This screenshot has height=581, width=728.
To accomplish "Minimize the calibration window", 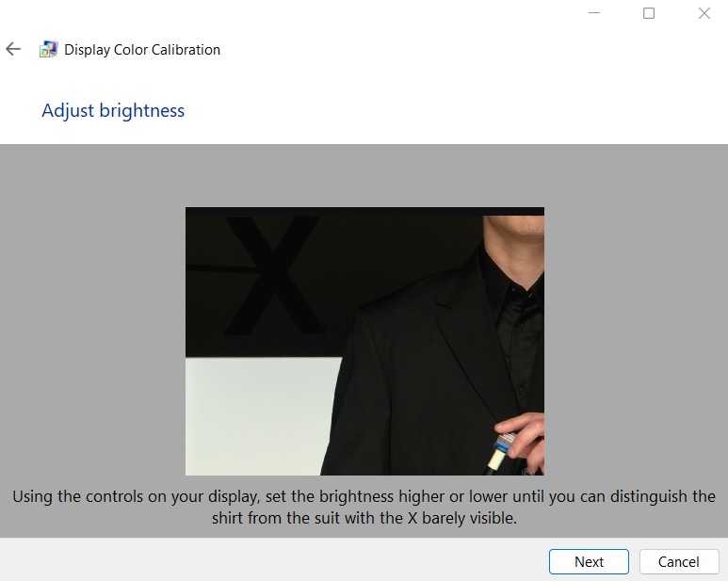I will (594, 13).
